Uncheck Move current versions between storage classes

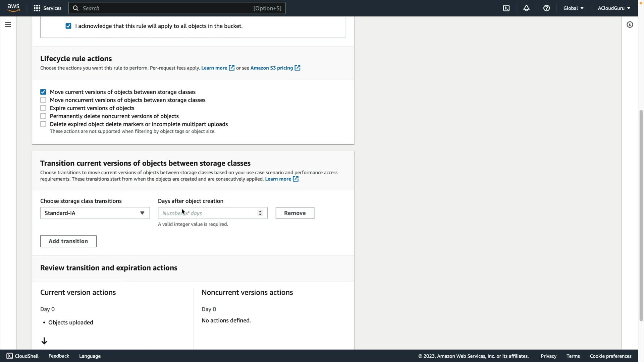[43, 92]
